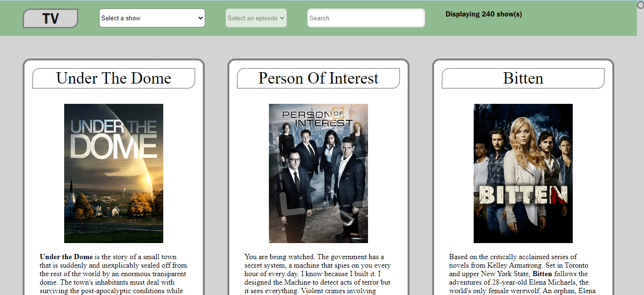Click the circle icon at top-right corner
Viewport: 644px width, 295px height.
coord(640,4)
